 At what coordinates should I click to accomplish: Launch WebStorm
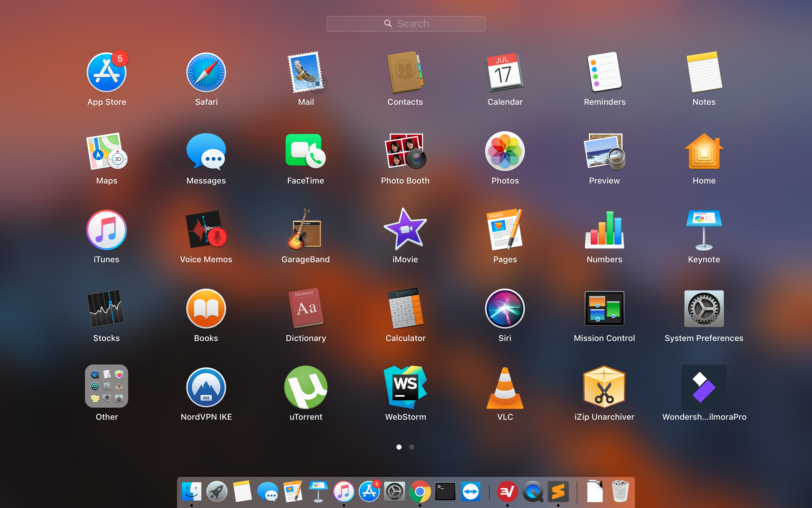pyautogui.click(x=405, y=387)
